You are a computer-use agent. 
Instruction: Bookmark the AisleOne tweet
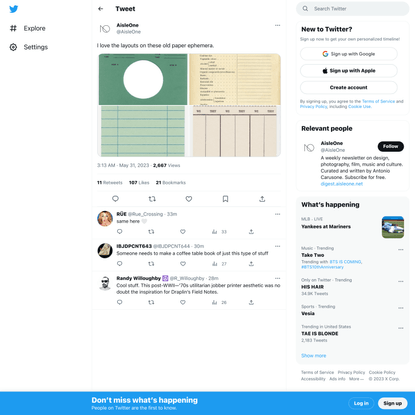pos(225,199)
